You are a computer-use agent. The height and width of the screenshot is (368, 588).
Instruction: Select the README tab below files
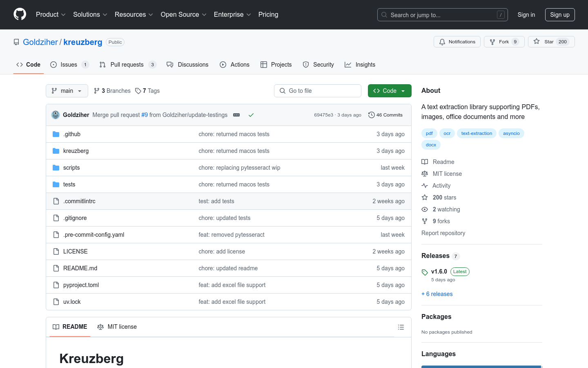click(70, 327)
